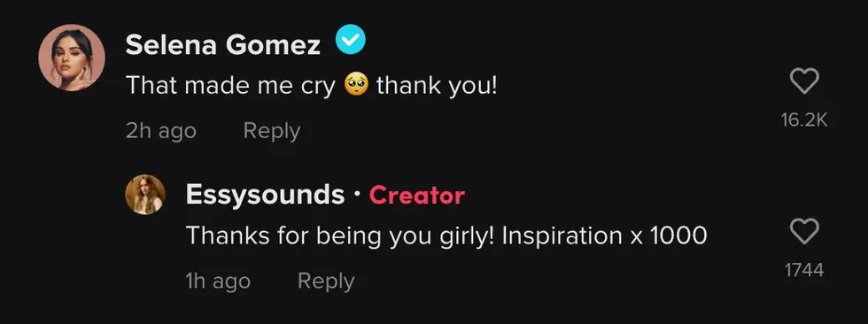This screenshot has width=868, height=324.
Task: Click the dot separator before Creator
Action: coord(357,195)
